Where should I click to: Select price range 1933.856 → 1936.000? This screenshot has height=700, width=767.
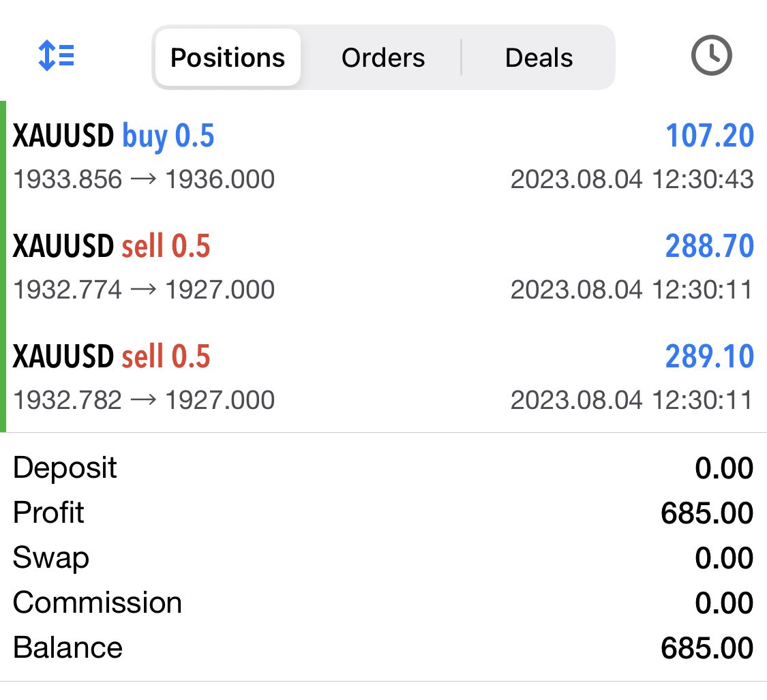(144, 179)
